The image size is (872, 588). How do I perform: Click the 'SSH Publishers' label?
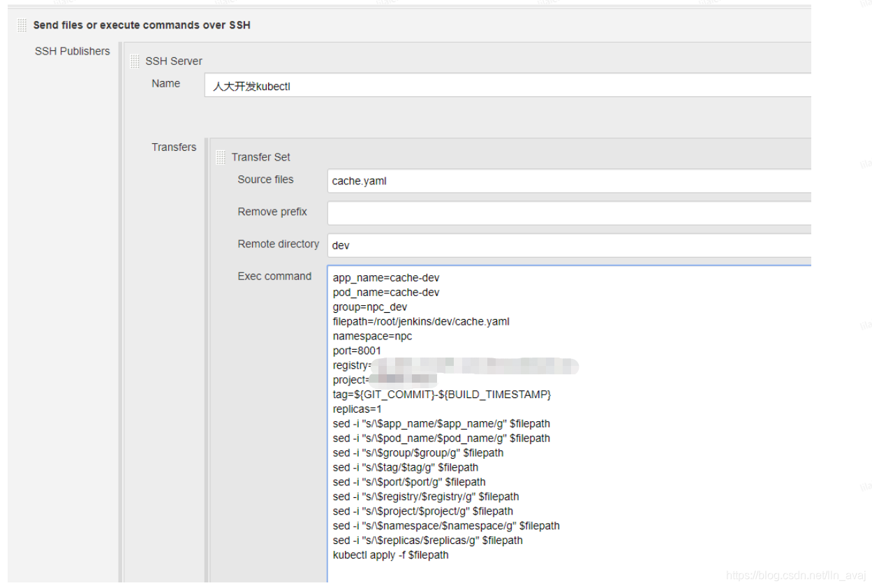[x=73, y=51]
